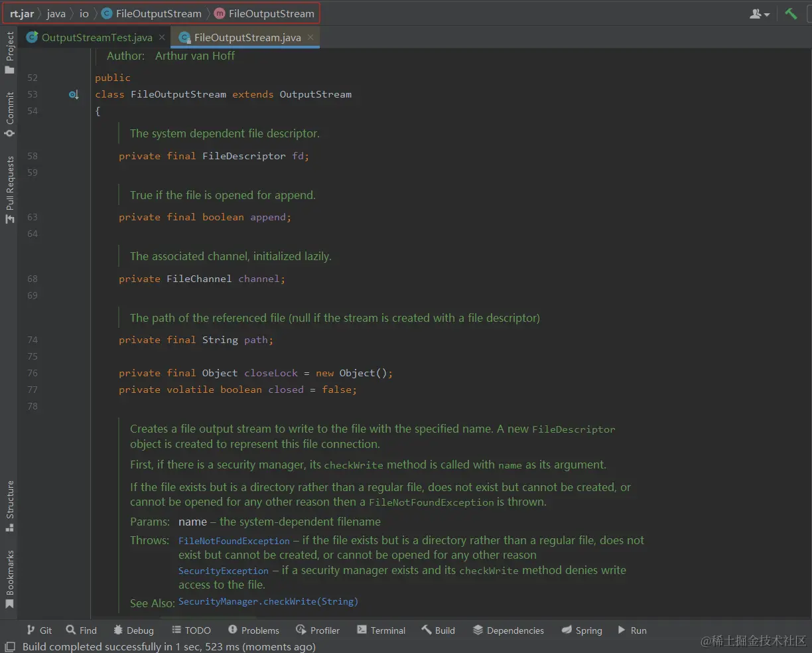Click FileDescriptor type on line 58
The width and height of the screenshot is (812, 653).
pos(244,156)
